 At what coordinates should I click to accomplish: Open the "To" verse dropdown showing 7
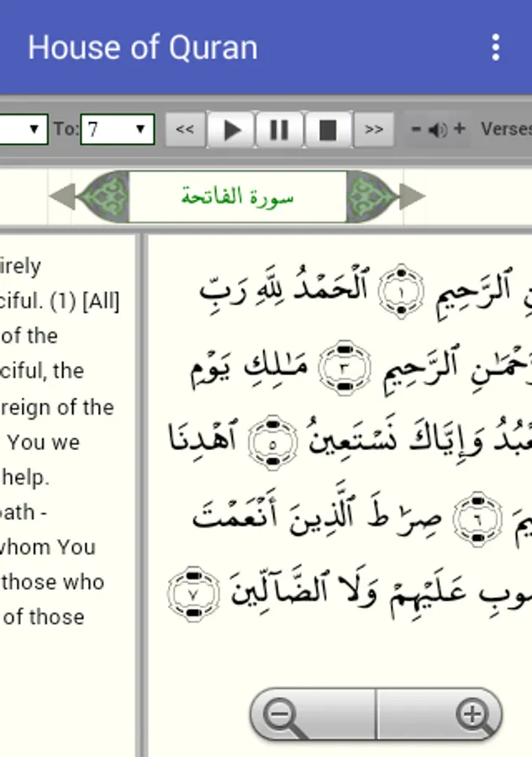[x=118, y=129]
